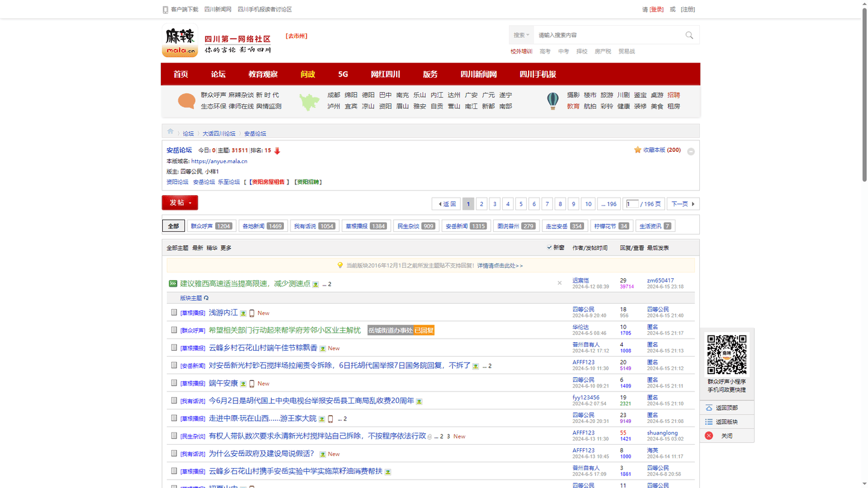
Task: Open the 全部主题 filter
Action: [x=177, y=248]
